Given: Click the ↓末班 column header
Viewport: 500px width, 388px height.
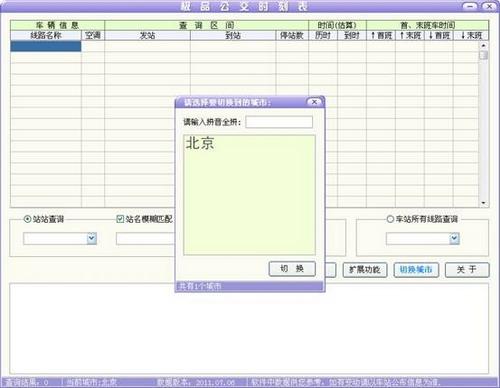Looking at the screenshot, I should [471, 35].
